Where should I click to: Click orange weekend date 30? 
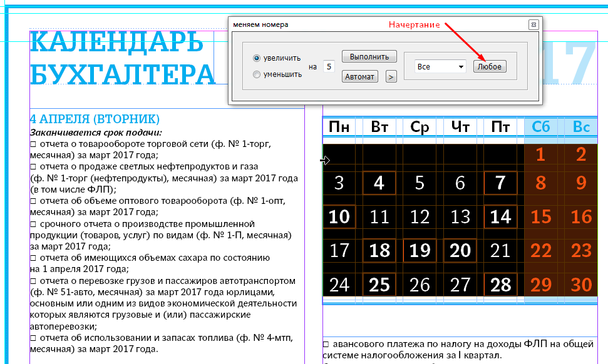tap(581, 285)
